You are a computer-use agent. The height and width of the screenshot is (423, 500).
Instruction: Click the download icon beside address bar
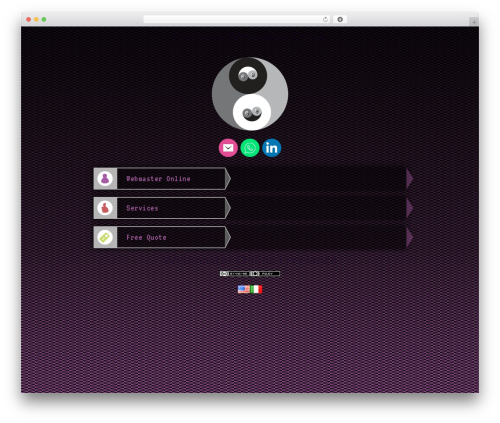pyautogui.click(x=340, y=19)
